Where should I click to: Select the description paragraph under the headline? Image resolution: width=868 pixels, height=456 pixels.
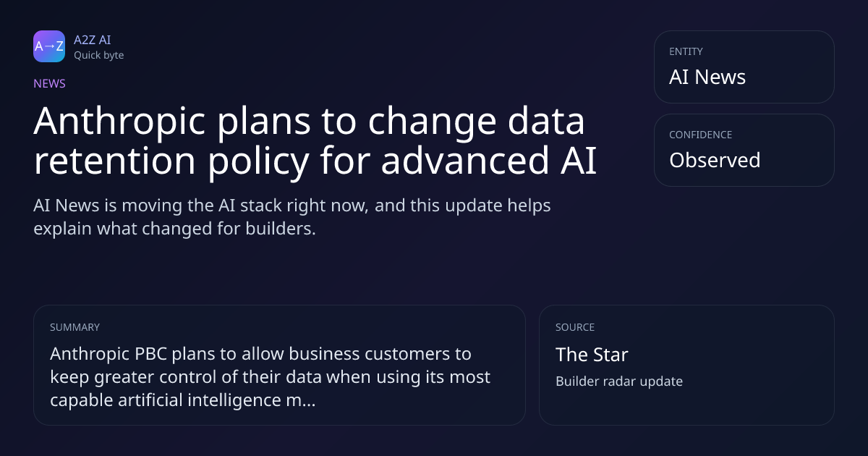point(292,216)
